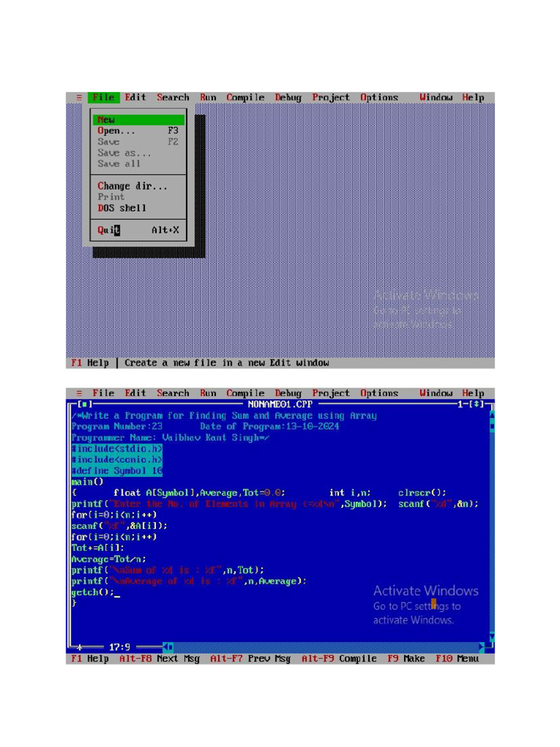Viewport: 560px width, 747px height.
Task: Open Help menu in top screenshot
Action: (x=472, y=98)
